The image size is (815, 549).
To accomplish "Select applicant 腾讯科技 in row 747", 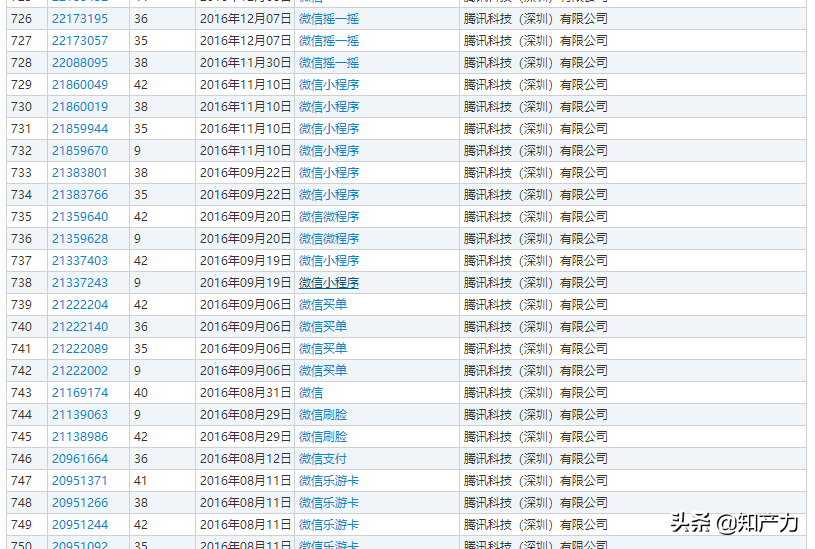I will point(535,481).
